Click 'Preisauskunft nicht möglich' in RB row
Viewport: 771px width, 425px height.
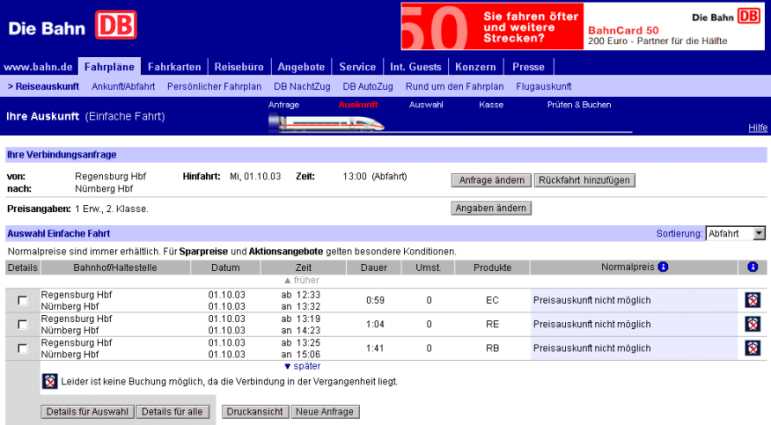(592, 348)
